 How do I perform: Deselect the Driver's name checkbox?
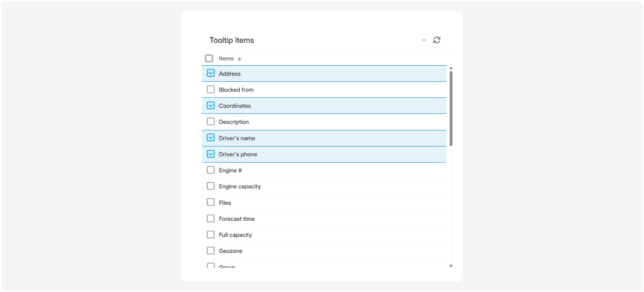click(210, 137)
